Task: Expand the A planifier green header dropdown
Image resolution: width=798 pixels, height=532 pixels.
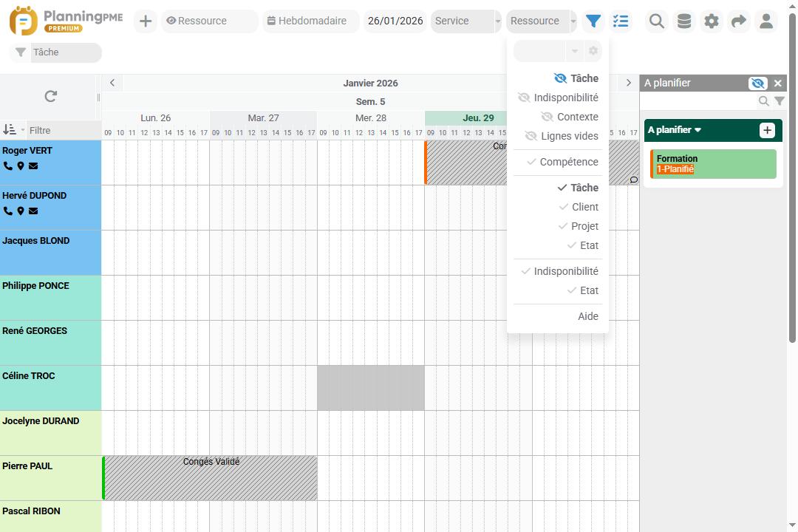Action: 675,130
